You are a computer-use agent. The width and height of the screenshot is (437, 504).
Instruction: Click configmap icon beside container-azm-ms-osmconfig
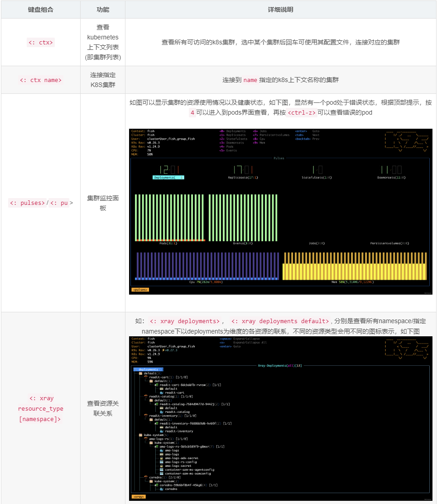pos(162,474)
